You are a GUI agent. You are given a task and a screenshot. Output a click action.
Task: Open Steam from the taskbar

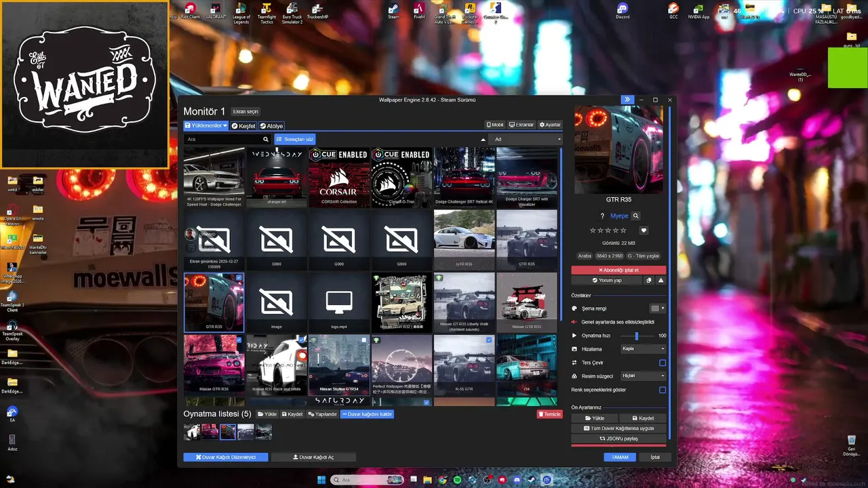[532, 480]
